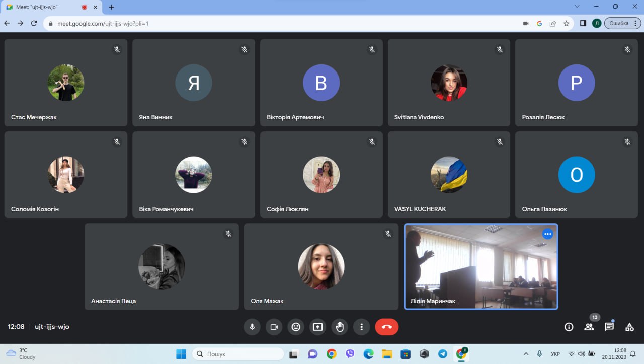Image resolution: width=644 pixels, height=364 pixels.
Task: Open options on Лілія Маринчак's video tile
Action: (x=547, y=234)
